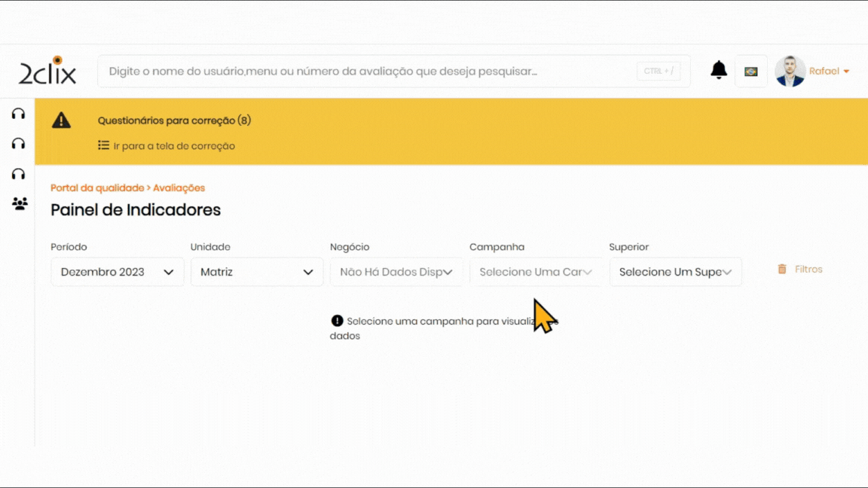
Task: Click Portal da qualidade breadcrumb
Action: tap(96, 188)
